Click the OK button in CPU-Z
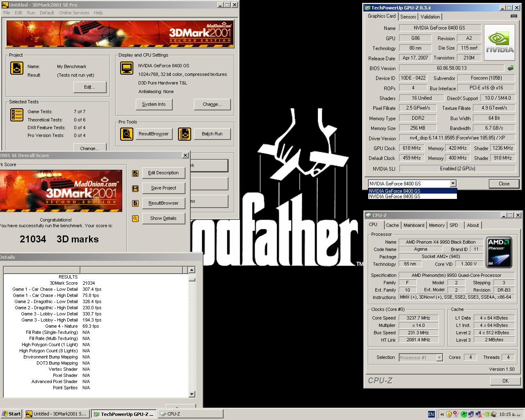525x420 pixels. (x=505, y=381)
